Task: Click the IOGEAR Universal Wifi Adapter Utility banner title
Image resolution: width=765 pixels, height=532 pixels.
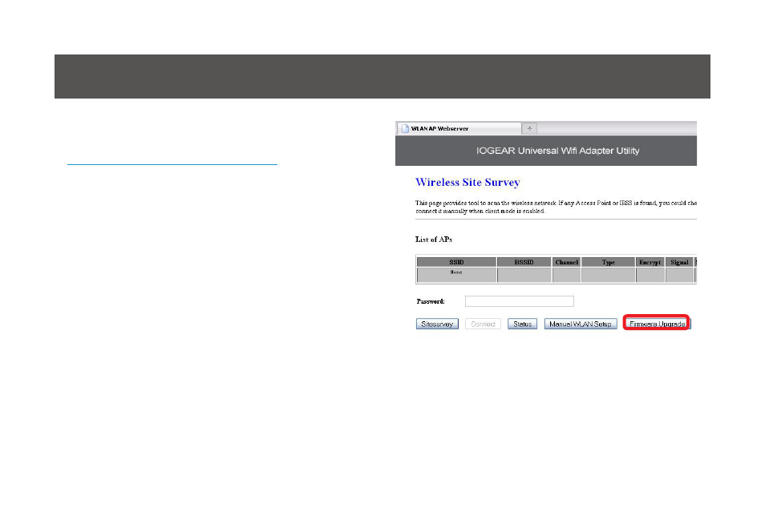Action: click(557, 151)
